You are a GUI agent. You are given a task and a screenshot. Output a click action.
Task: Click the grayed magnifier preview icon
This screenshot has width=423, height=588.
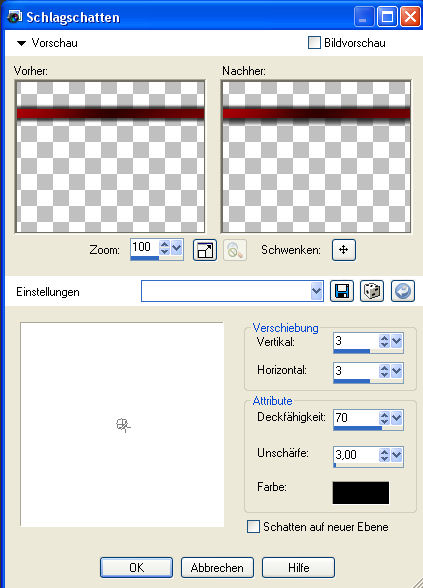pos(235,250)
